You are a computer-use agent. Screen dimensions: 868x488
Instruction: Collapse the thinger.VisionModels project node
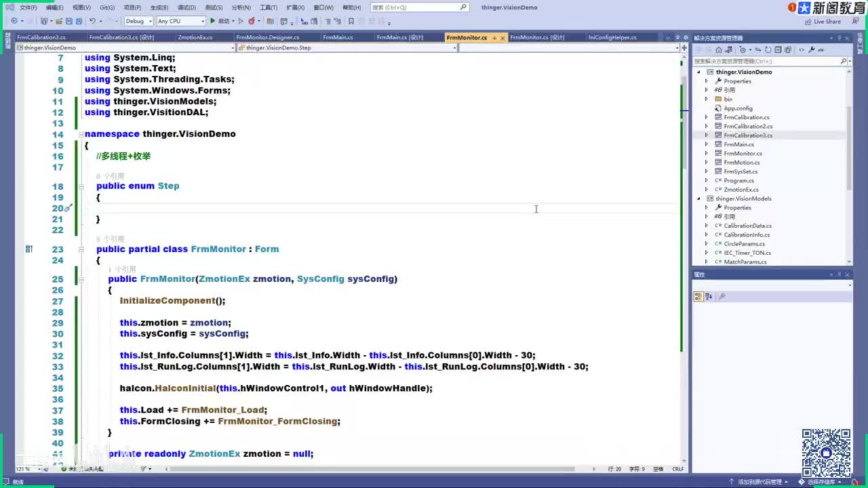[699, 199]
